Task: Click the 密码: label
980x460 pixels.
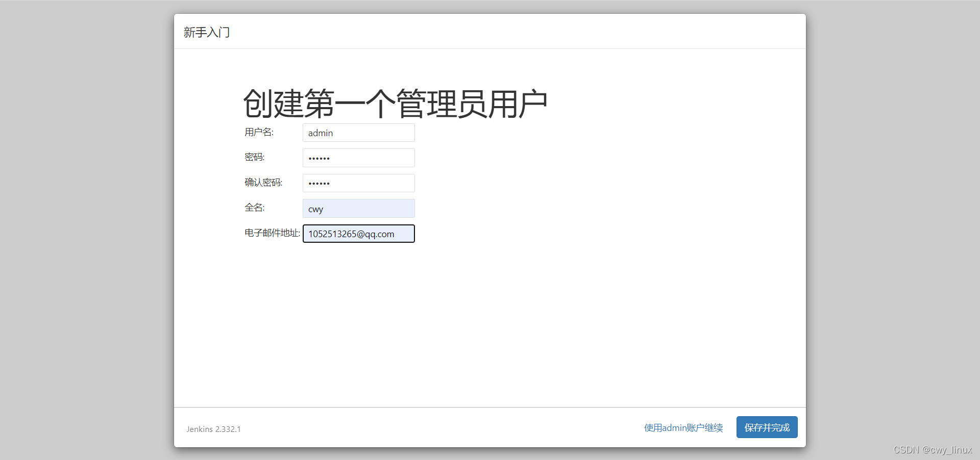Action: coord(254,157)
